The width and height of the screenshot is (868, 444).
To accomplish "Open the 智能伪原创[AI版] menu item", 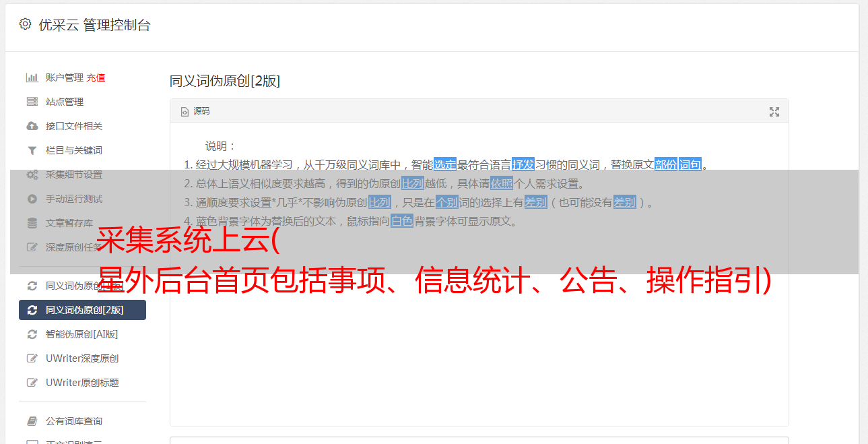I will (82, 334).
